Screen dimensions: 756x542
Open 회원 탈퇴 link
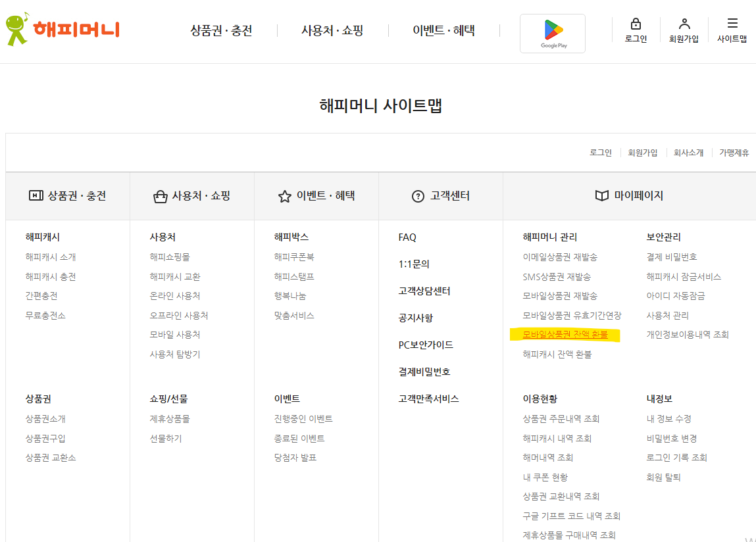pos(663,477)
